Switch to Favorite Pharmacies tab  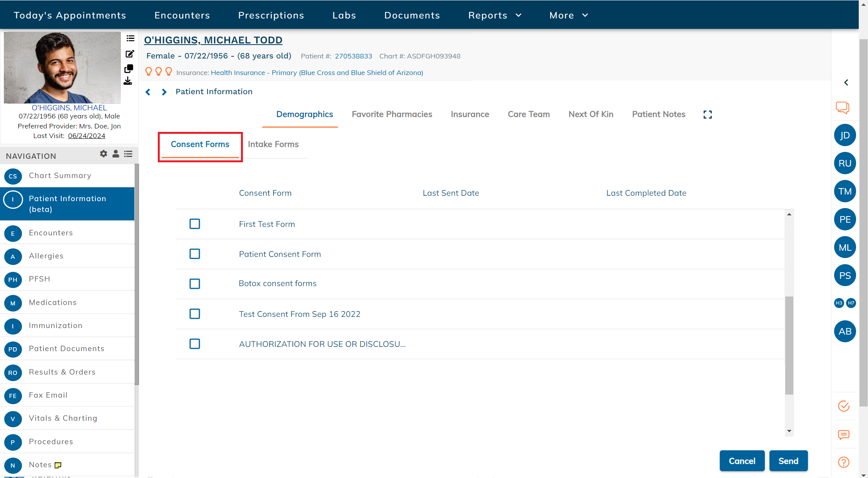(392, 115)
